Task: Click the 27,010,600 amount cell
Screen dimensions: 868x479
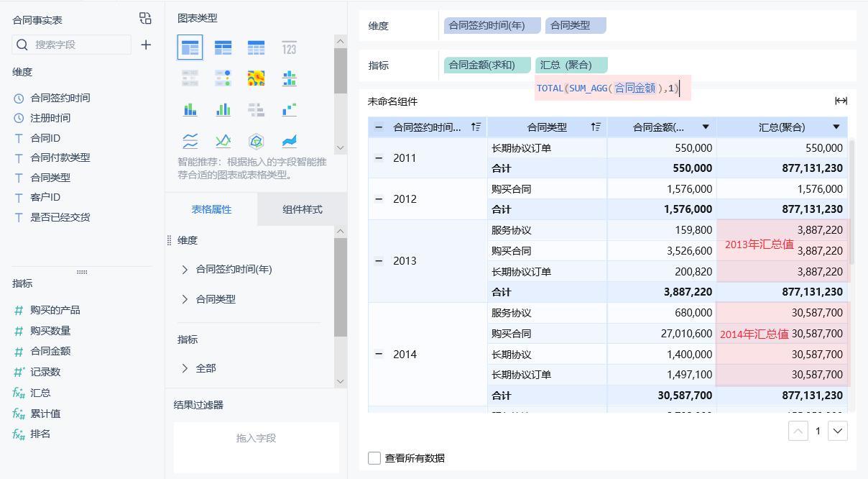Action: [662, 334]
